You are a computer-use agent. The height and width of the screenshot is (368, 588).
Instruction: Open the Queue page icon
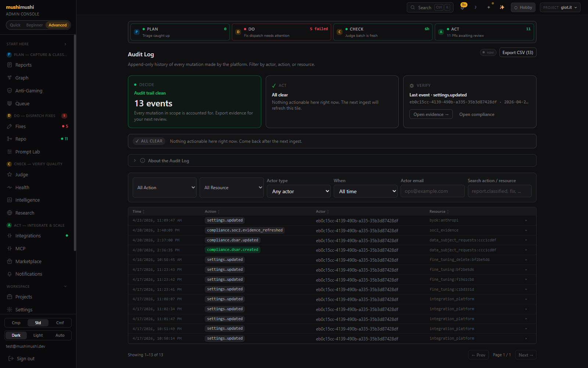point(10,103)
